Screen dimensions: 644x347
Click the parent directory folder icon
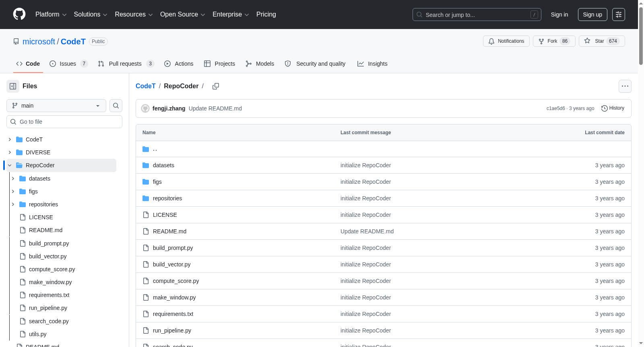tap(146, 149)
